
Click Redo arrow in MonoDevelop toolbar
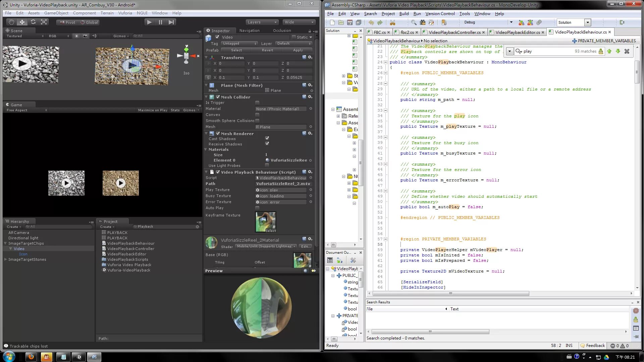tap(380, 22)
